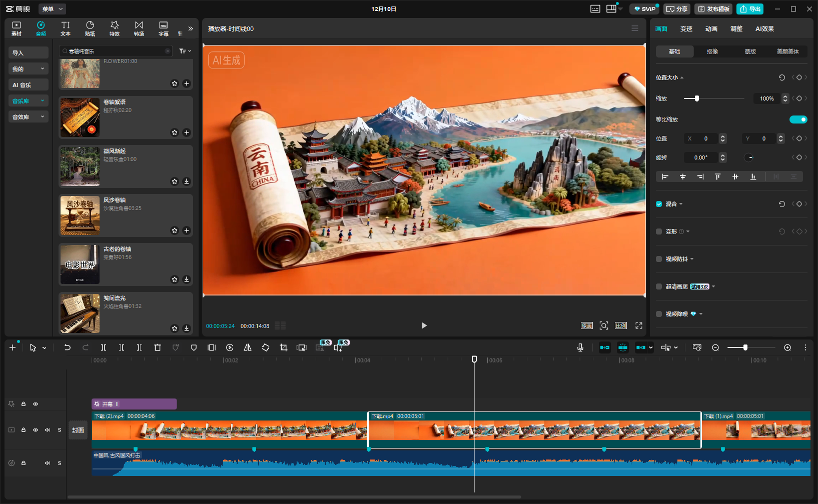Expand the 我的 section in sidebar
Image resolution: width=818 pixels, height=504 pixels.
point(28,69)
